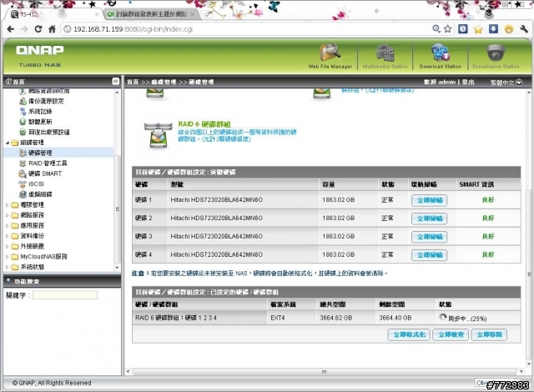This screenshot has width=534, height=392.
Task: Expand the 權限管理 folder
Action: click(8, 205)
